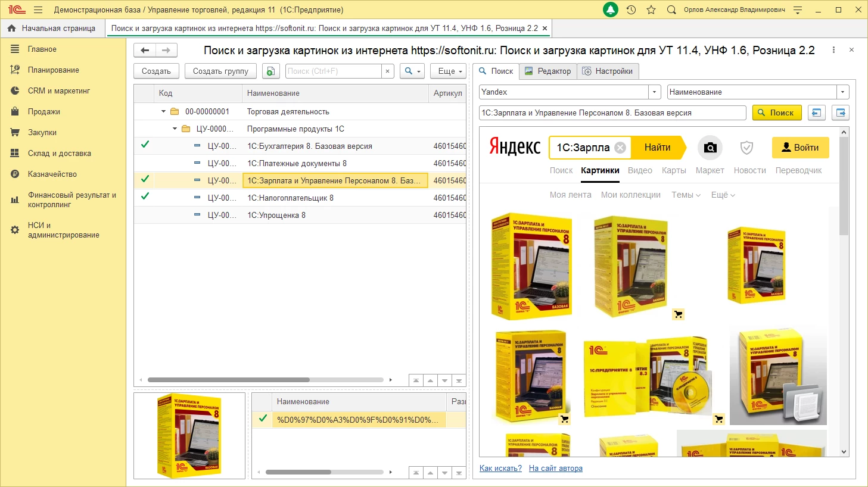The height and width of the screenshot is (487, 868).
Task: Click the Yandex camera image search icon
Action: tap(710, 148)
